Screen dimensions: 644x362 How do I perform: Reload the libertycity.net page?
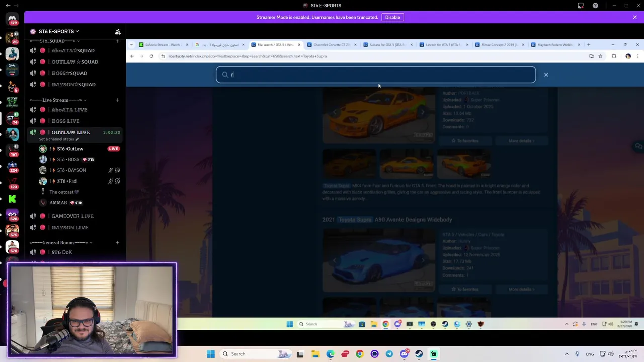coord(151,56)
